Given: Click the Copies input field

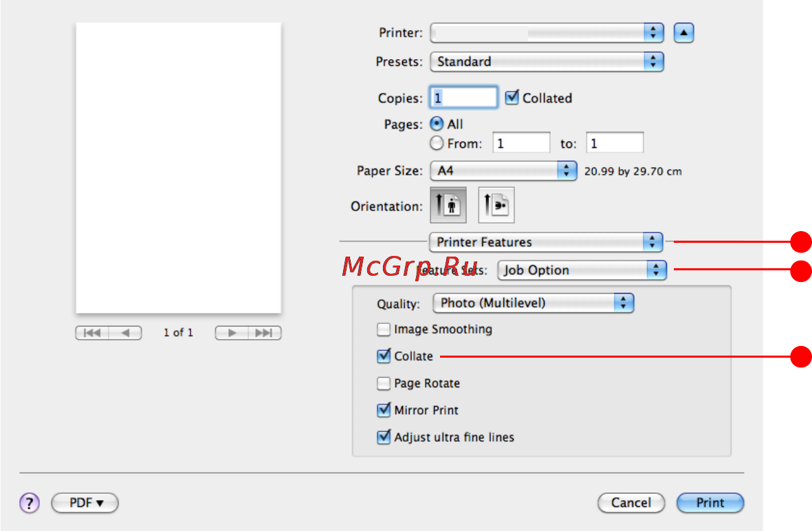Looking at the screenshot, I should 463,98.
